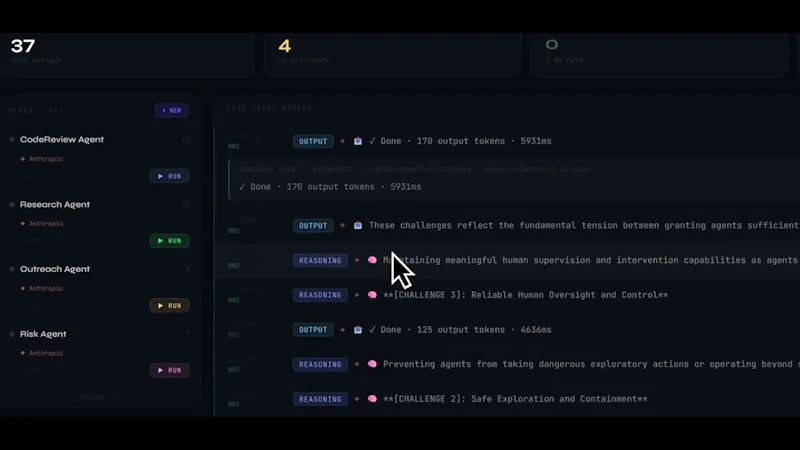Click OUTPUT badge on 5931ms Done row
Image resolution: width=800 pixels, height=450 pixels.
pos(313,141)
